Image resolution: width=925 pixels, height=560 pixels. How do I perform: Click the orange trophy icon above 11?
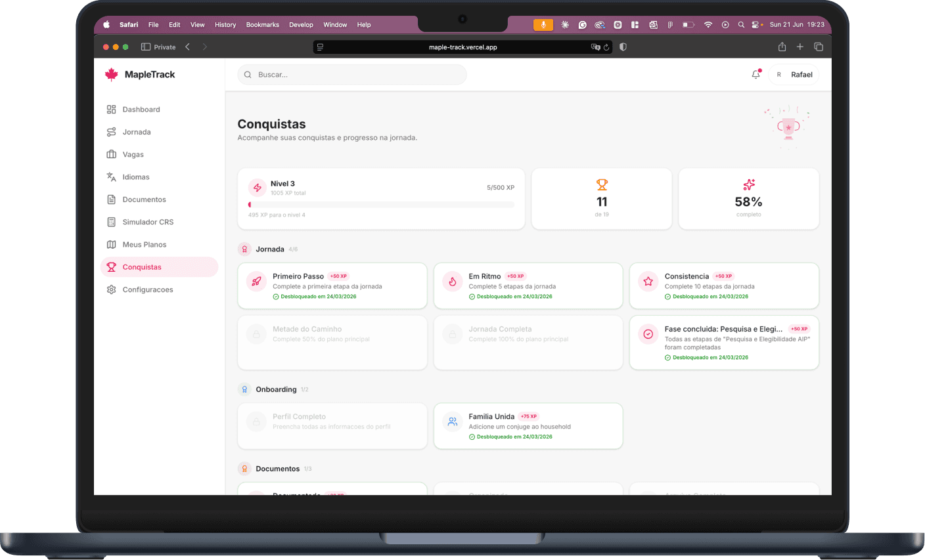602,184
